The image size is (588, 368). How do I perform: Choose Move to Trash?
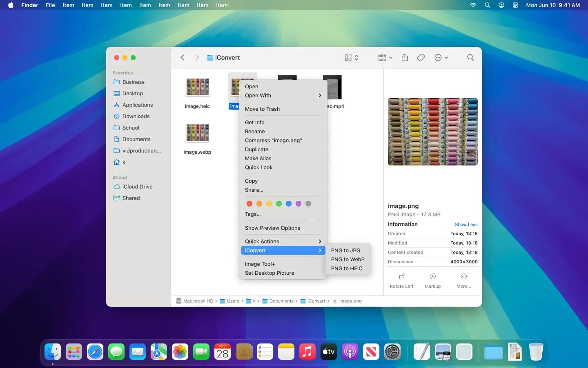pos(283,109)
